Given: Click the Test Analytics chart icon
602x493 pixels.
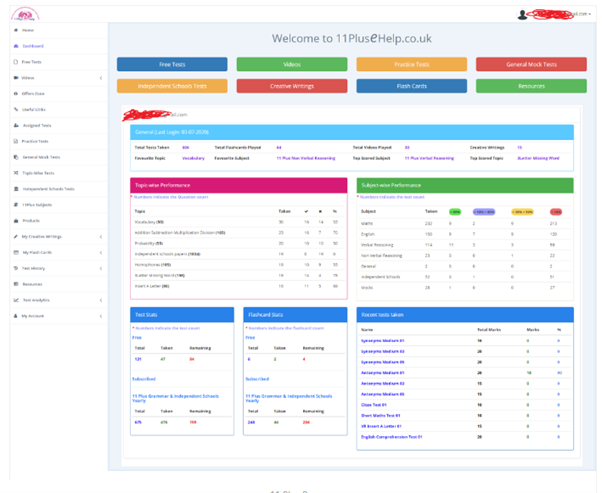Looking at the screenshot, I should [x=16, y=300].
